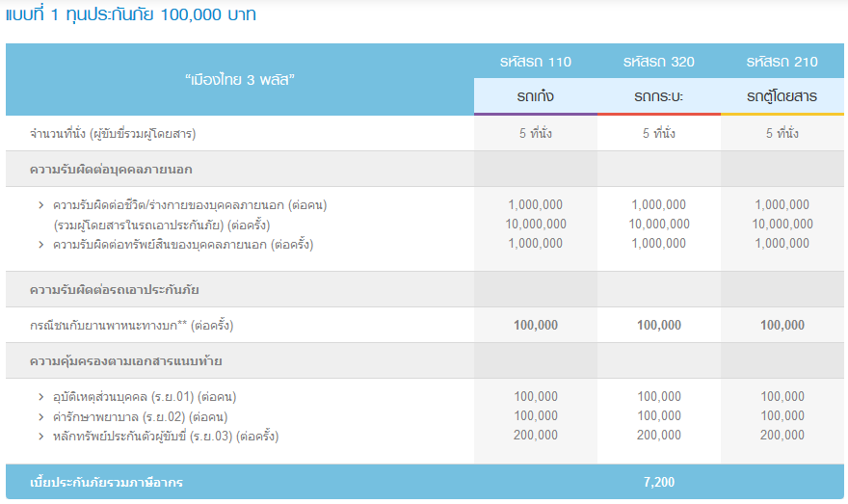Viewport: 848px width, 504px height.
Task: Click 200,000 bail bond under รถกระบะ
Action: (659, 435)
